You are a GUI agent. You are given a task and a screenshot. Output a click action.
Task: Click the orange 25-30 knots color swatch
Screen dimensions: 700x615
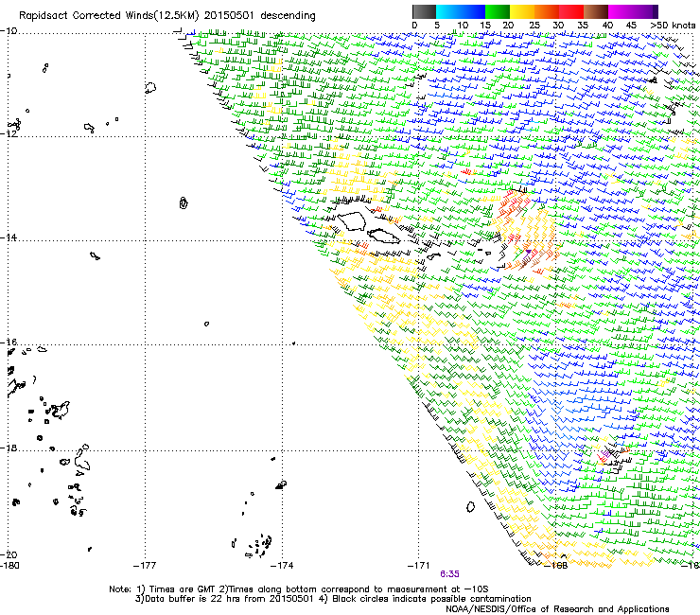(x=547, y=11)
